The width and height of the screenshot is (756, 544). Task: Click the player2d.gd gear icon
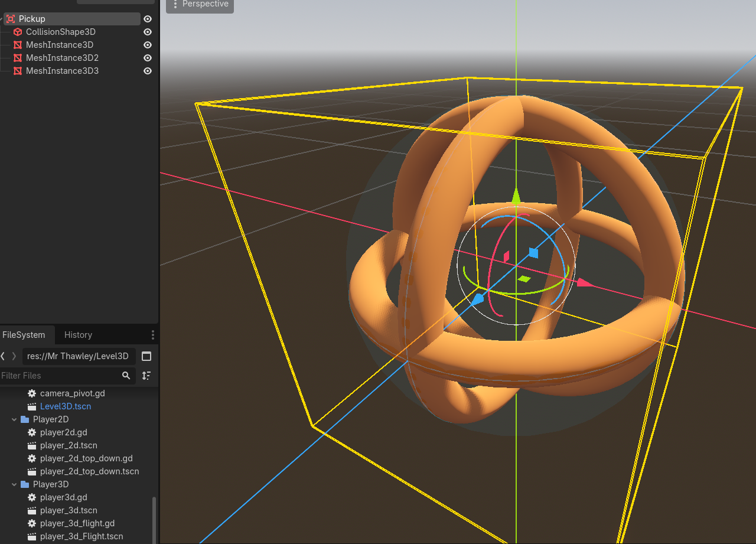32,432
